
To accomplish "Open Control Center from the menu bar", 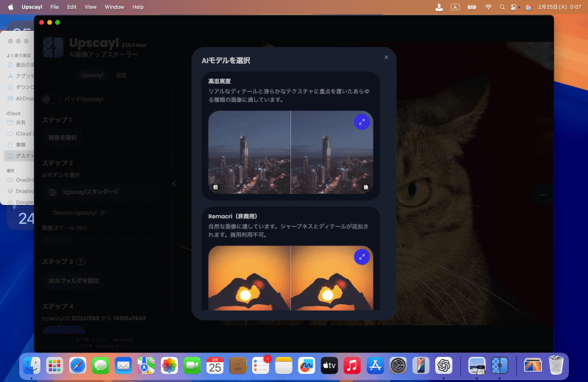I will click(x=514, y=7).
